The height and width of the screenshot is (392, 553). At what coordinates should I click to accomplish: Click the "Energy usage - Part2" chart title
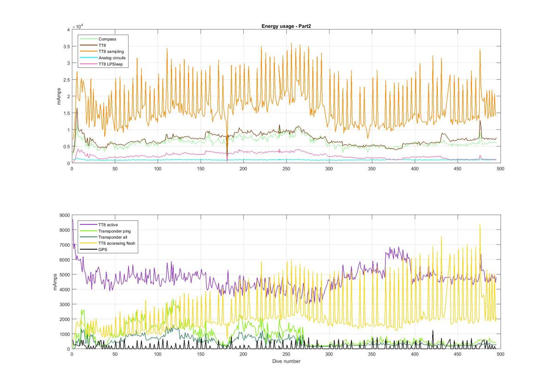[286, 26]
